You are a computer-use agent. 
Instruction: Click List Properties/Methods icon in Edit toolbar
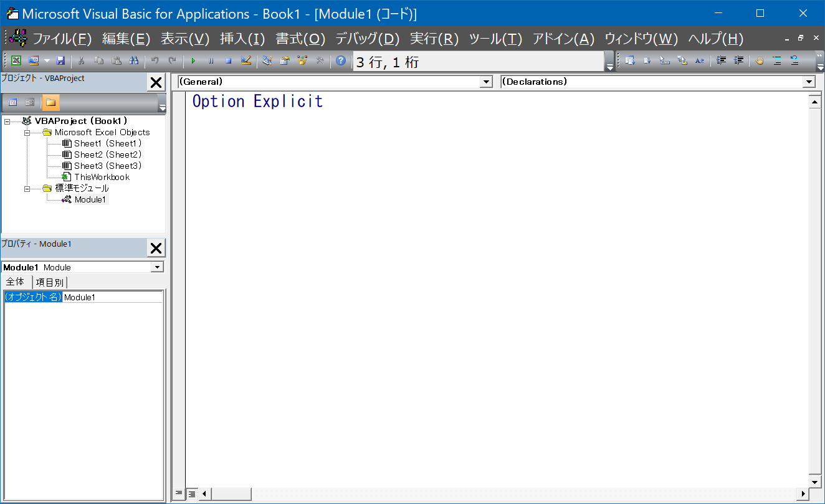(629, 60)
